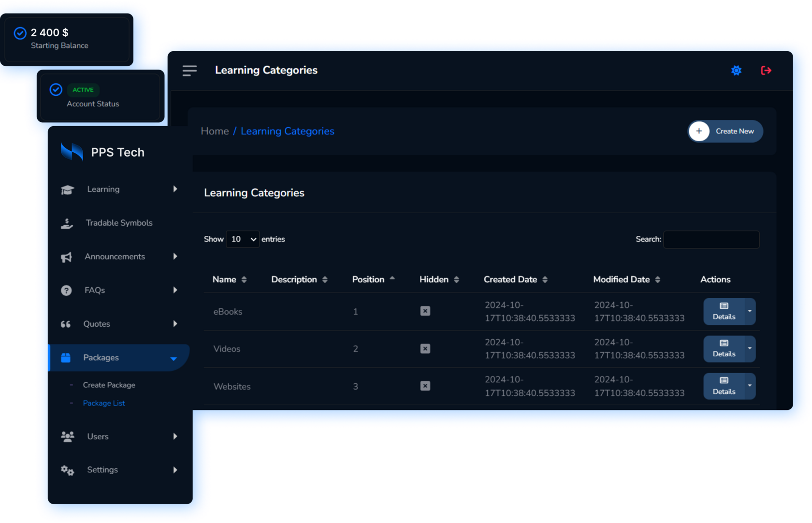Toggle Hidden checkbox for eBooks row
Viewport: 812px width, 523px height.
pyautogui.click(x=425, y=311)
